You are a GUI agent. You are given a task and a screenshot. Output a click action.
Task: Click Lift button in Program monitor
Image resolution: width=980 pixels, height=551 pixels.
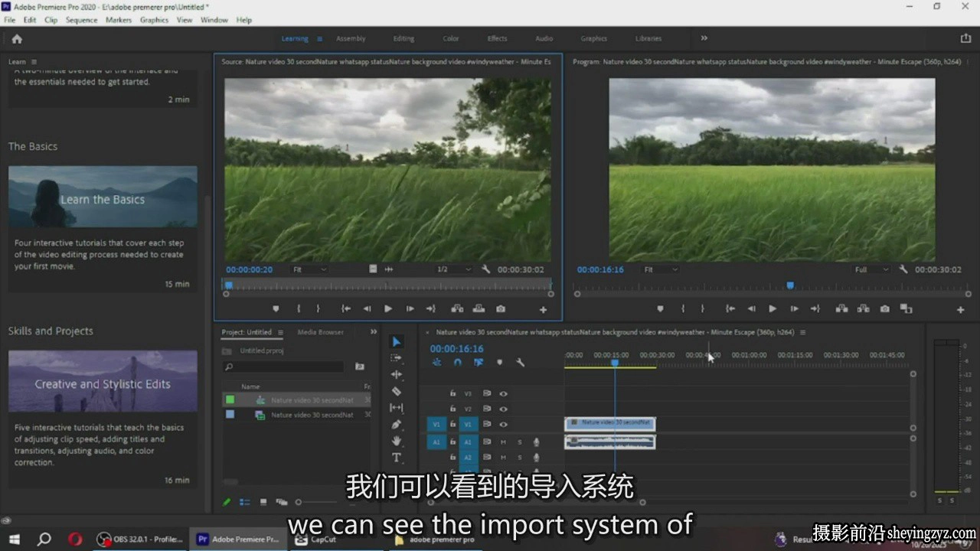pos(841,309)
